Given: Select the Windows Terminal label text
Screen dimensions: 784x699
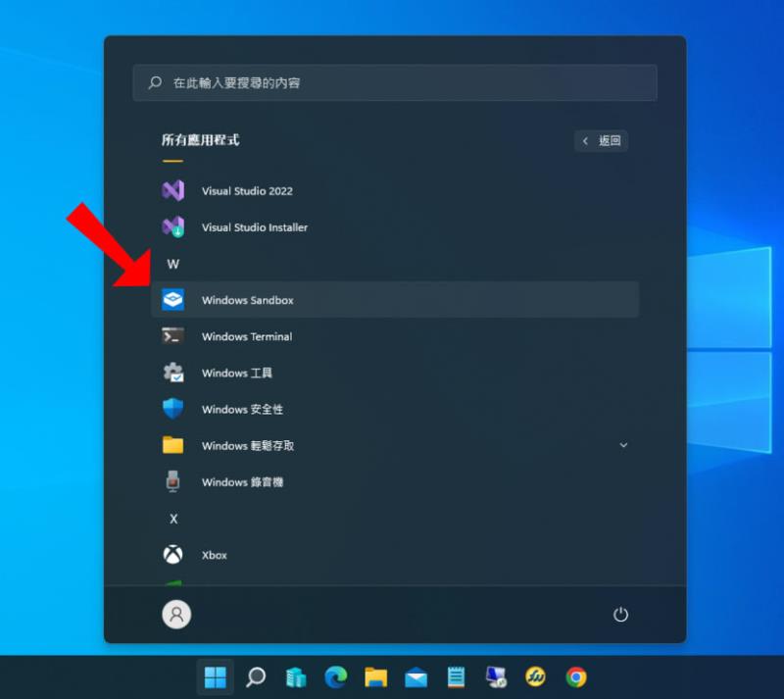Looking at the screenshot, I should [247, 336].
